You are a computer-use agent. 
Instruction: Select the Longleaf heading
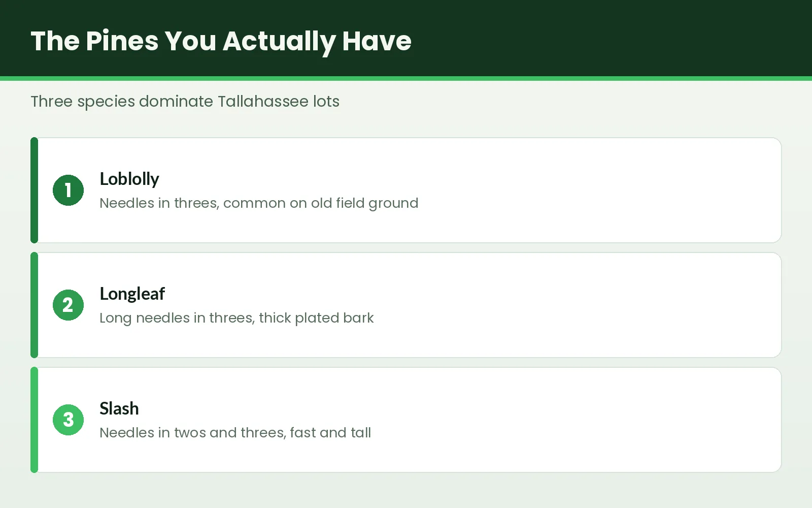tap(132, 294)
